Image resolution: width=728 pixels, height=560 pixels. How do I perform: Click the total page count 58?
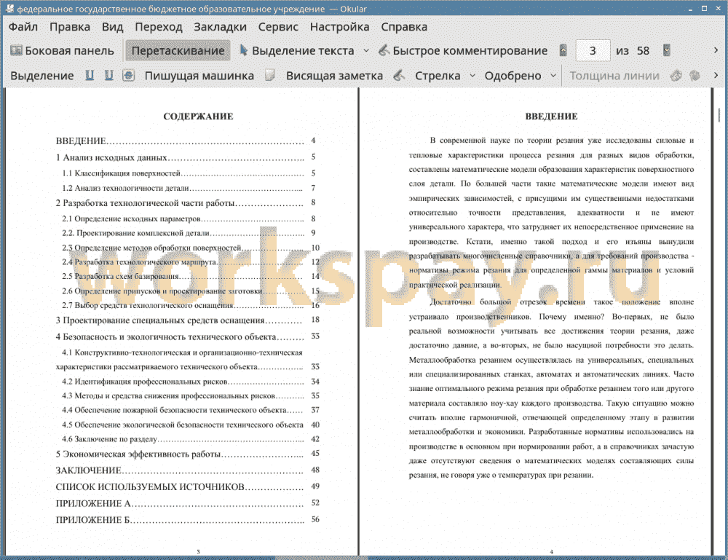643,51
